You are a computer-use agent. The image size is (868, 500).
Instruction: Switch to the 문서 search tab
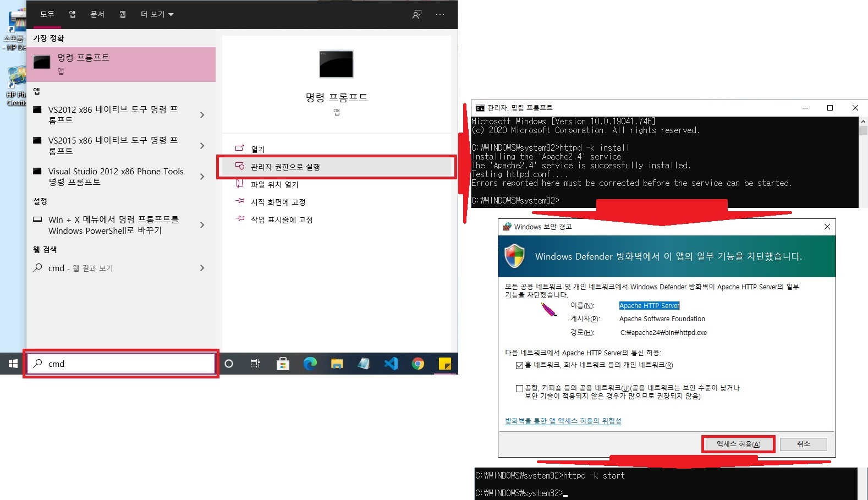coord(97,14)
